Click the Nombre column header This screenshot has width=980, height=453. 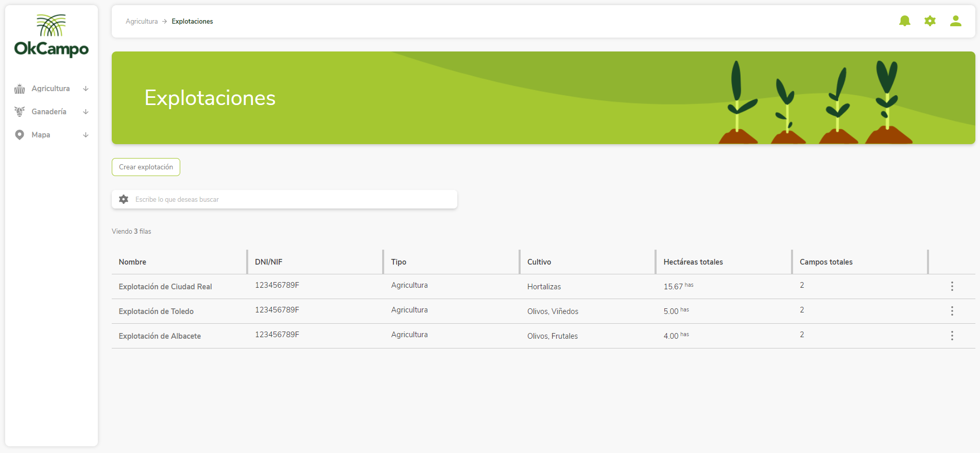pyautogui.click(x=132, y=262)
